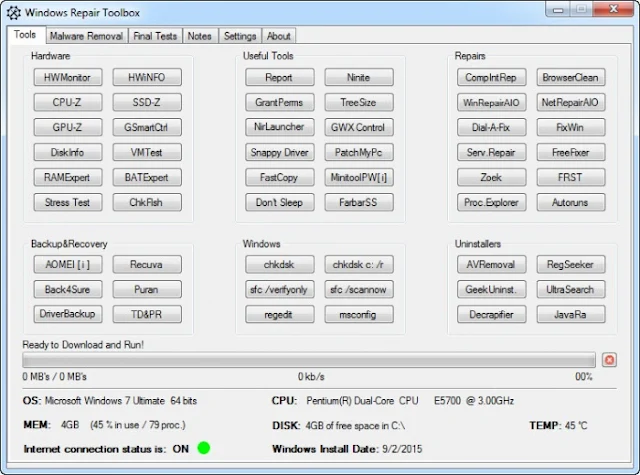Launch BATExpert
Screen dimensions: 640x475
147,177
